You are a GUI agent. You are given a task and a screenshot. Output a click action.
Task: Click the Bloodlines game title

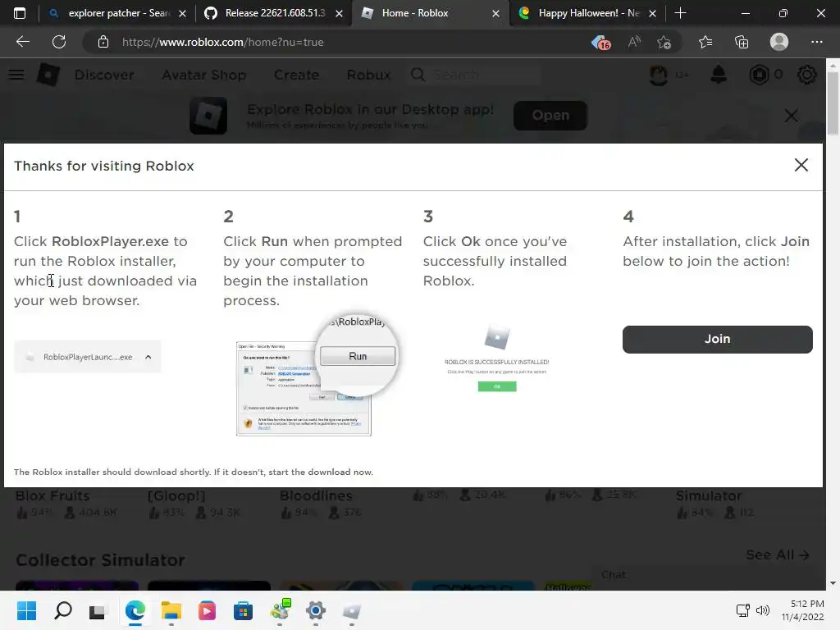(316, 495)
